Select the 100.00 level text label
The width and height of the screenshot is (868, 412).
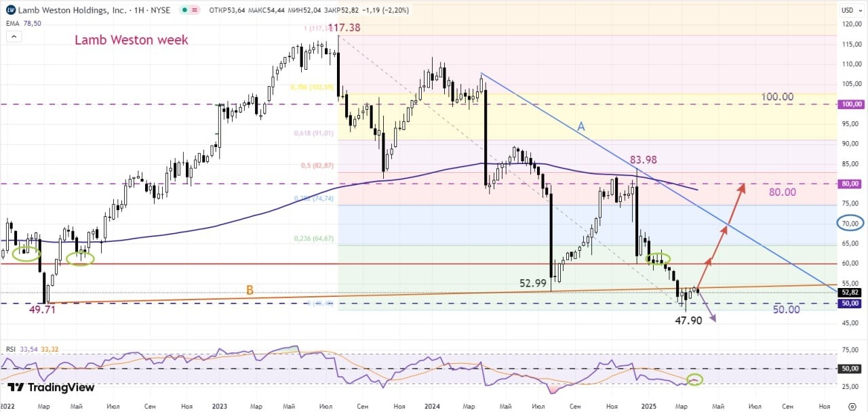[x=776, y=97]
